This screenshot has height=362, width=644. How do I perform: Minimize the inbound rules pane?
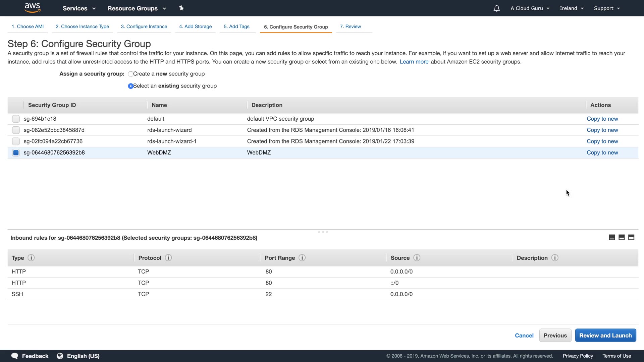tap(612, 238)
